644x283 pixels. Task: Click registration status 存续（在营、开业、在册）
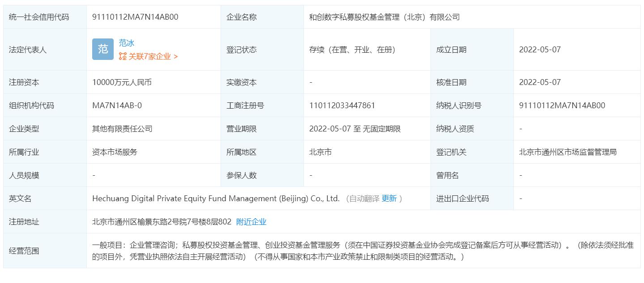(x=352, y=50)
